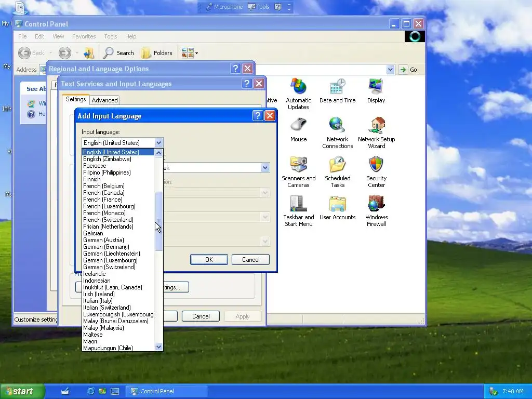The image size is (532, 399).
Task: Click the security shield tray icon
Action: click(x=494, y=391)
